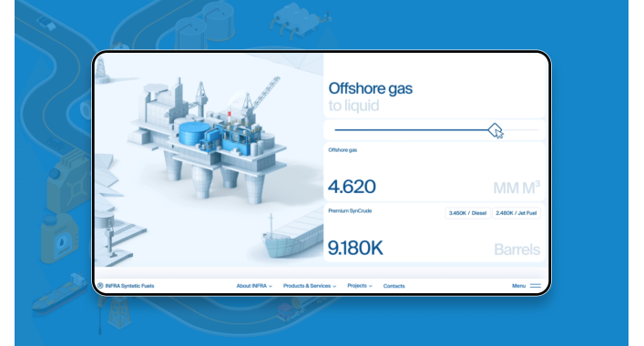Click the INFRA Synthetic Fuels logo icon

click(100, 286)
